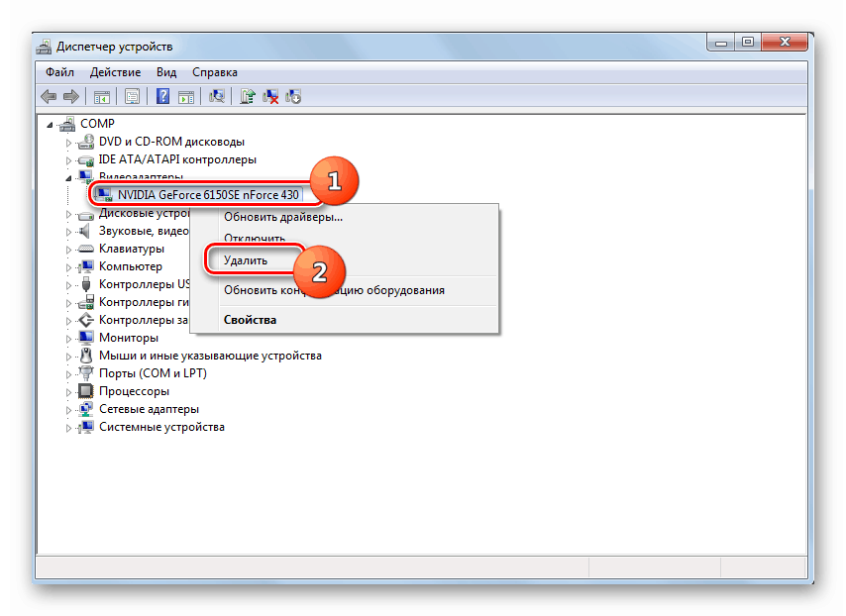Select the Клавиатуры label
Viewport: 846px width, 616px height.
point(132,249)
